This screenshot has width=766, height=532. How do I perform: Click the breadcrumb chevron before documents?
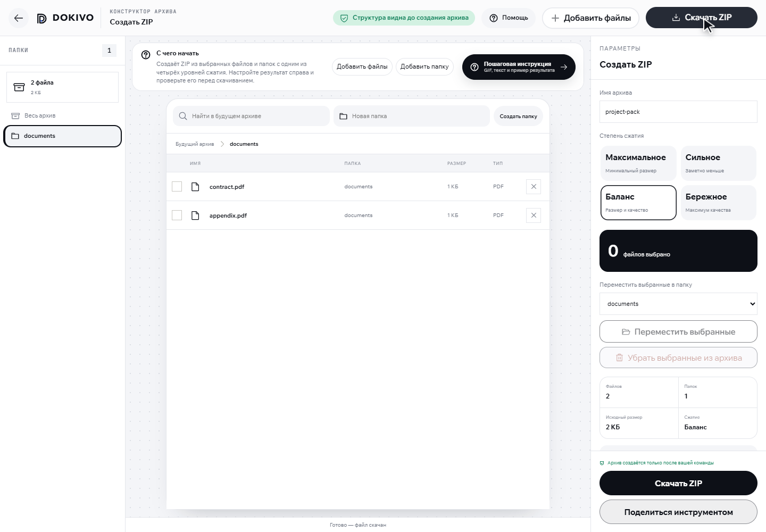(x=222, y=144)
